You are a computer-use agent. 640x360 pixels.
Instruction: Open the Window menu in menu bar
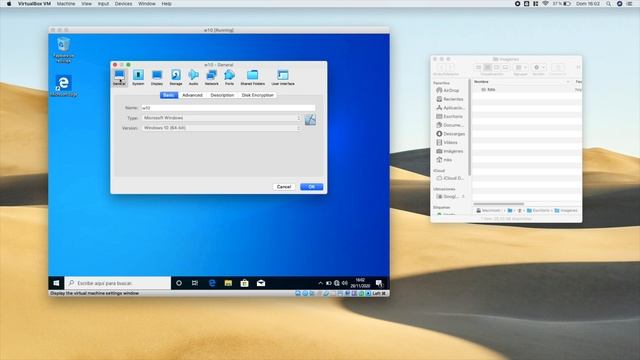[x=147, y=4]
